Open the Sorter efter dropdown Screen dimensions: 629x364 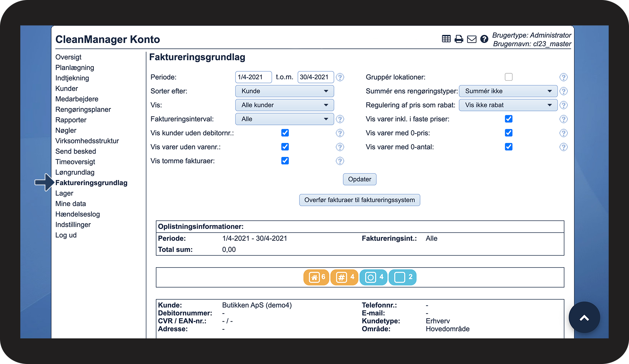click(284, 91)
